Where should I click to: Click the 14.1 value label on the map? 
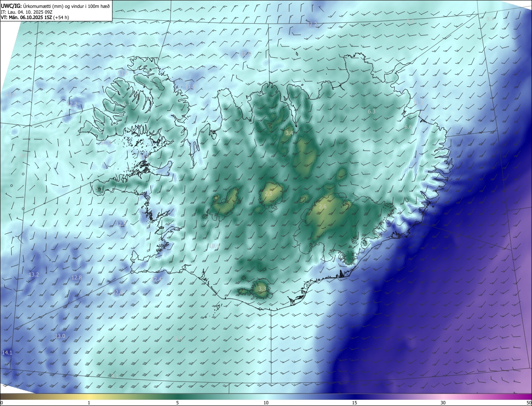point(7,353)
